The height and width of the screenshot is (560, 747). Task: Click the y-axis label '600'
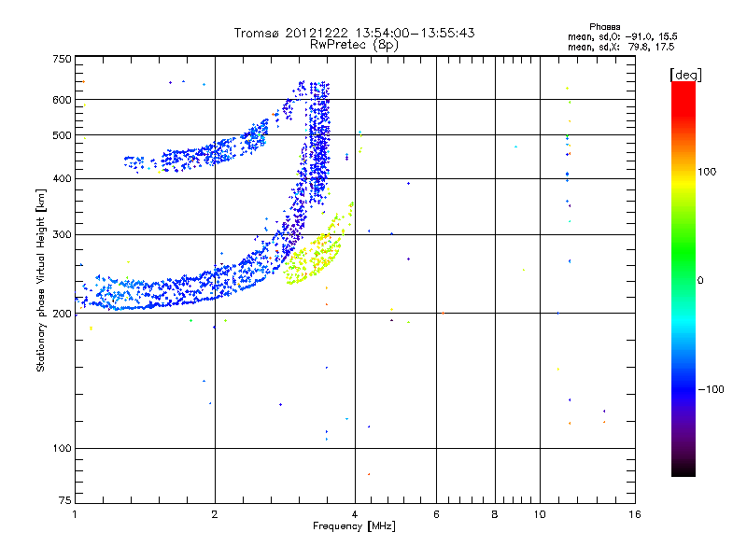coord(62,100)
